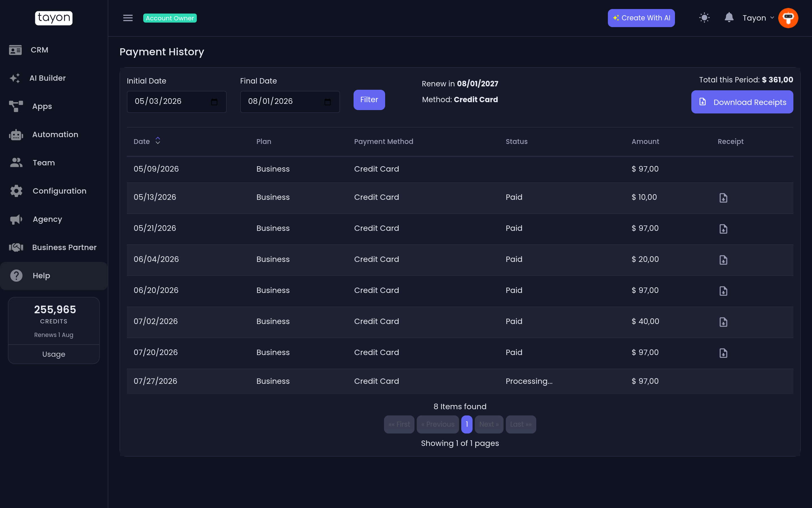Click the Status column header
This screenshot has height=508, width=812.
(x=517, y=141)
